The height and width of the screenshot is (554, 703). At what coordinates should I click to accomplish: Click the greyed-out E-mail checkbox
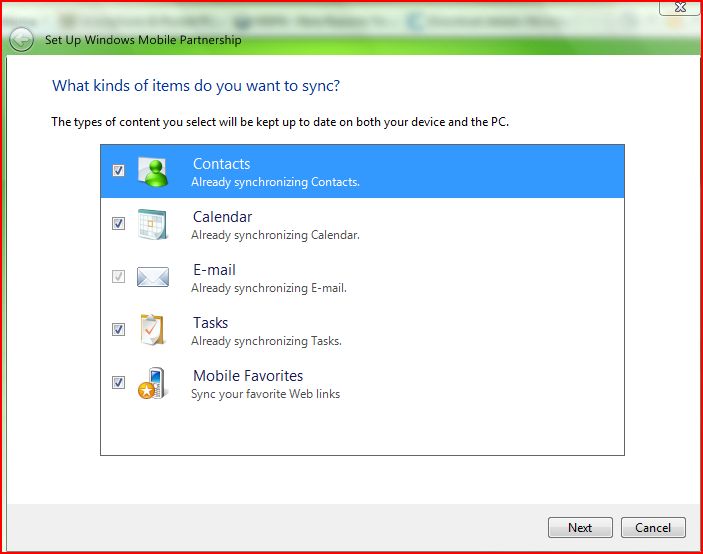[x=118, y=276]
